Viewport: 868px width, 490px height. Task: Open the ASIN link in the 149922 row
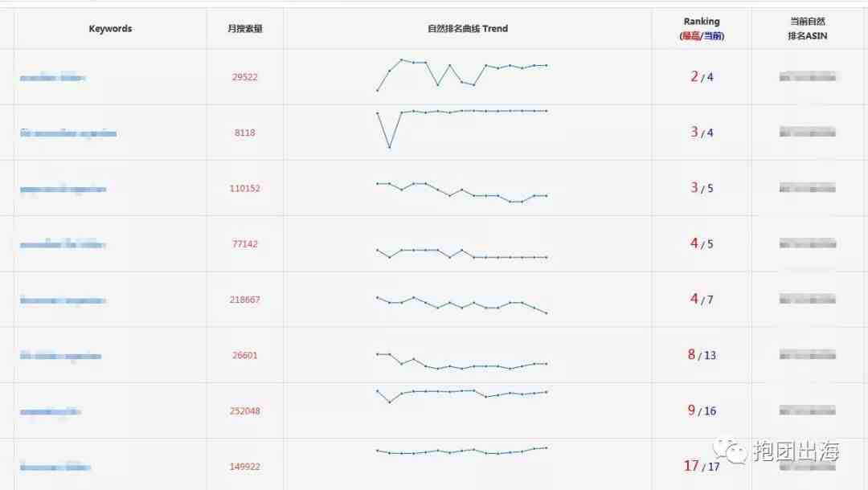click(x=808, y=466)
